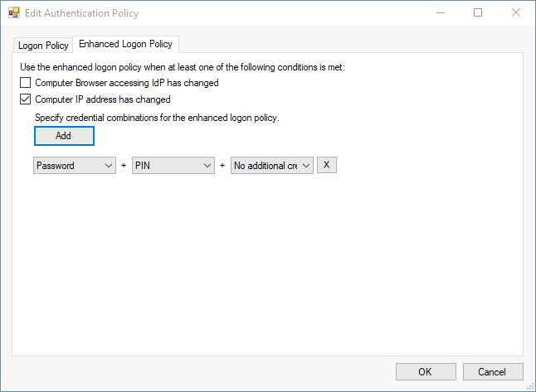Confirm changes with the OK button

coord(426,371)
